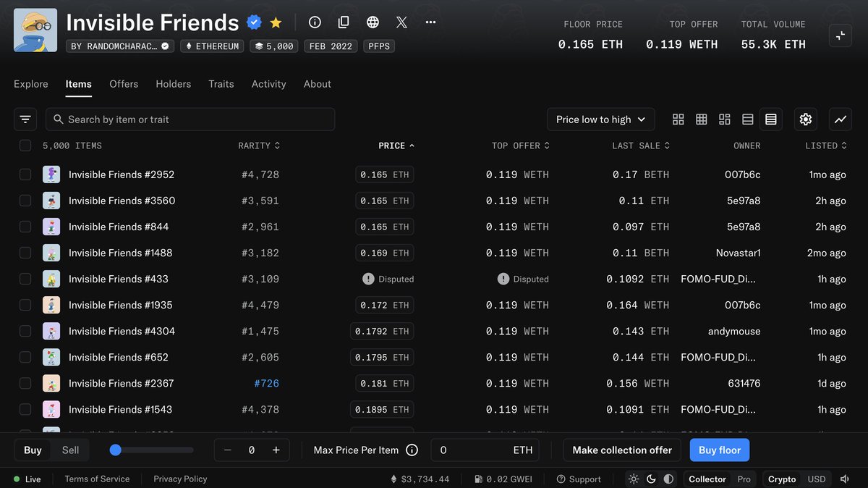Sort by Listed column
Viewport: 868px width, 488px height.
click(826, 146)
